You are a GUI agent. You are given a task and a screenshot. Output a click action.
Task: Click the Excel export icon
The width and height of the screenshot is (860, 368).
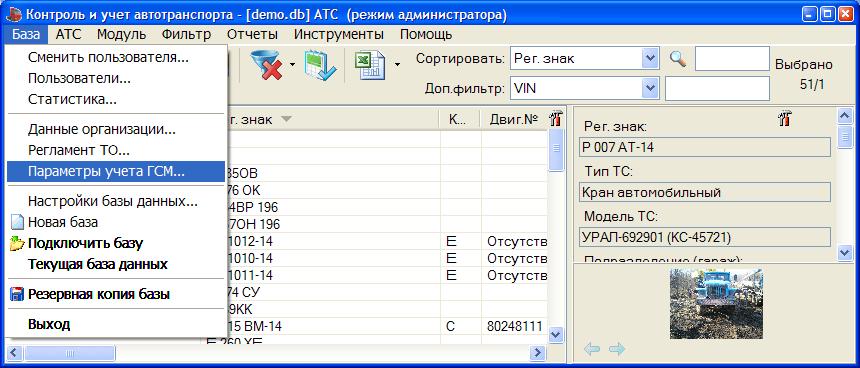coord(369,65)
